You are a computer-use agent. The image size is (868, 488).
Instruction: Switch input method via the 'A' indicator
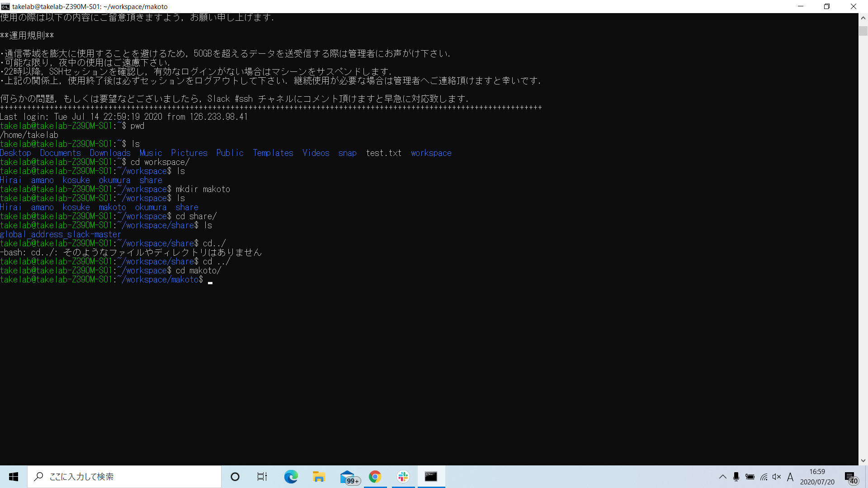tap(790, 477)
